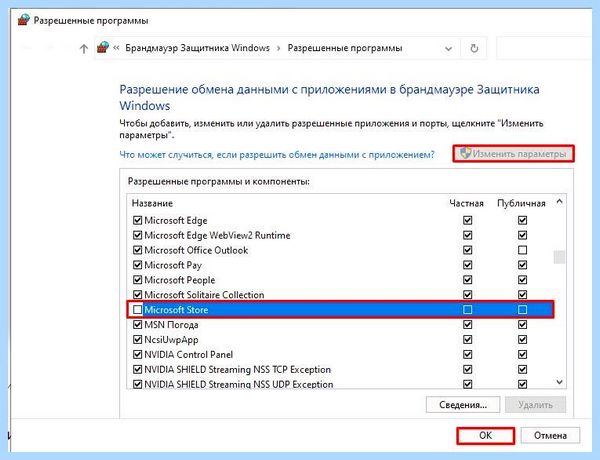Toggle Microsoft Edge WebView2 Runtime checkbox
This screenshot has width=600, height=460.
click(137, 235)
